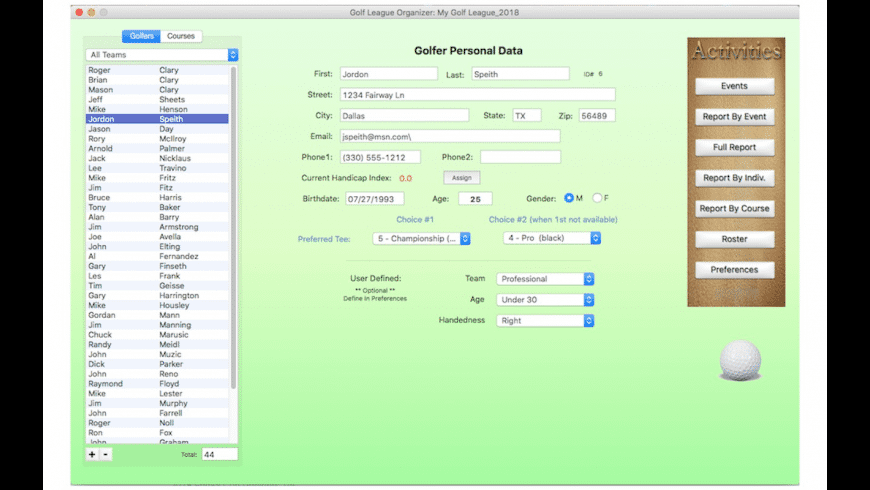
Task: Select golfer Gary Harrington
Action: tap(157, 296)
